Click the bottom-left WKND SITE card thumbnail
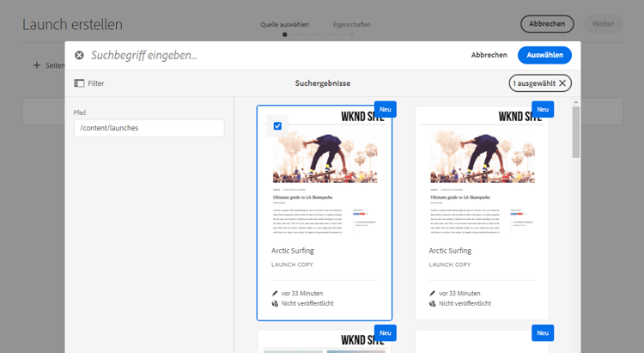The image size is (644, 353). [x=324, y=342]
